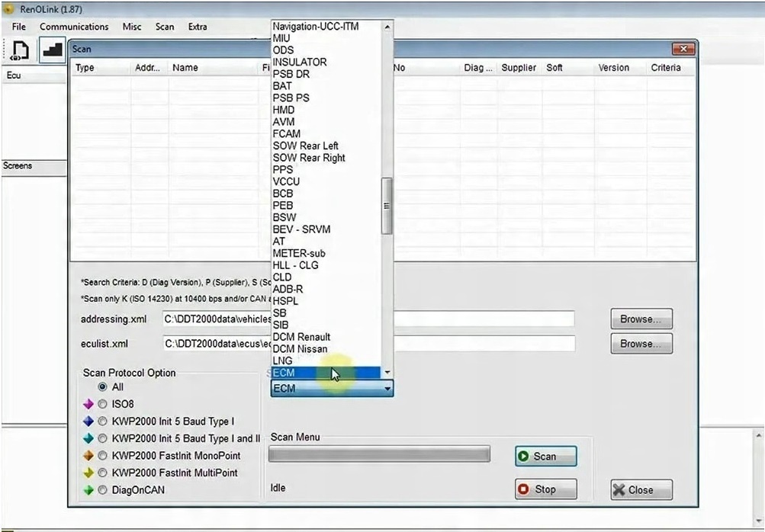Select BEV - SRVM list entry

click(326, 229)
